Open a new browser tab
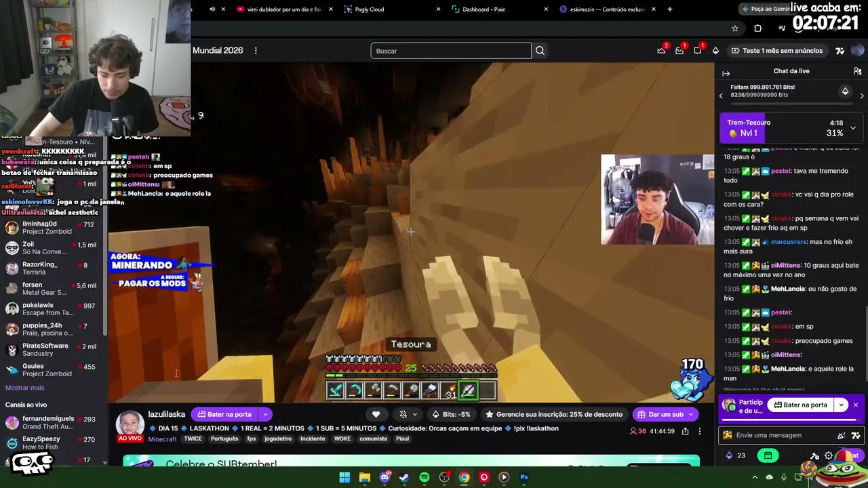The image size is (868, 488). click(670, 9)
